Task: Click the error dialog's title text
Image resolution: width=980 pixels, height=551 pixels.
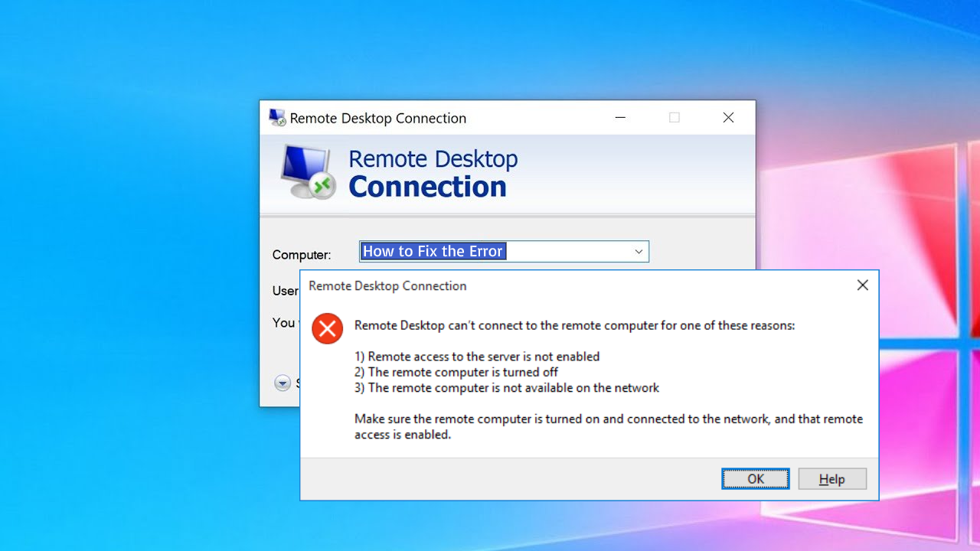Action: 387,286
